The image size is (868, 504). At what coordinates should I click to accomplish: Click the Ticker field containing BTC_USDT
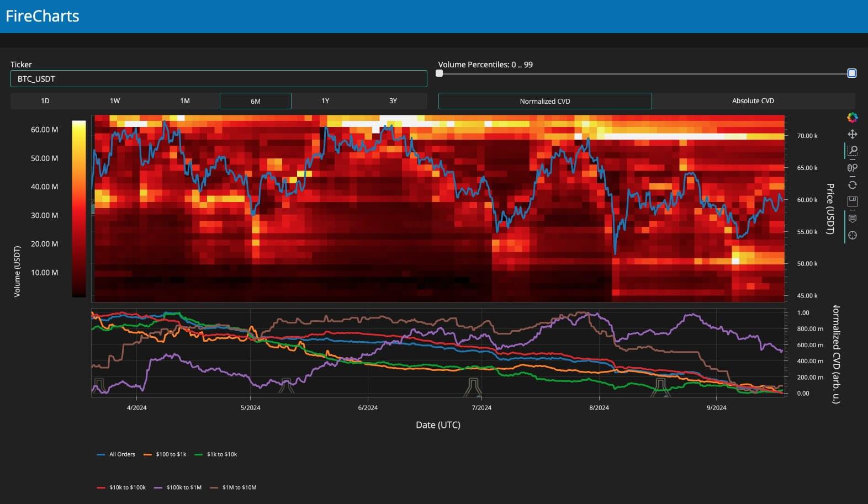pyautogui.click(x=219, y=79)
